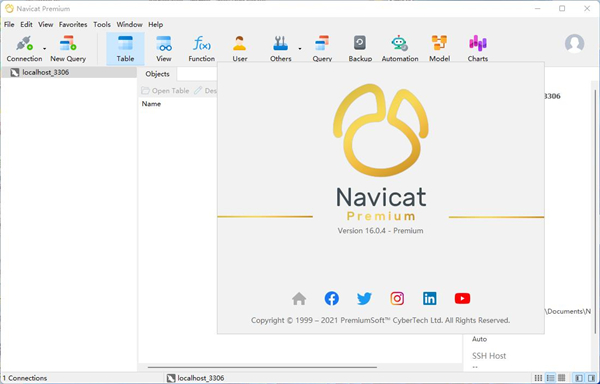Expand the Others dropdown arrow
Image resolution: width=600 pixels, height=384 pixels.
(x=300, y=49)
